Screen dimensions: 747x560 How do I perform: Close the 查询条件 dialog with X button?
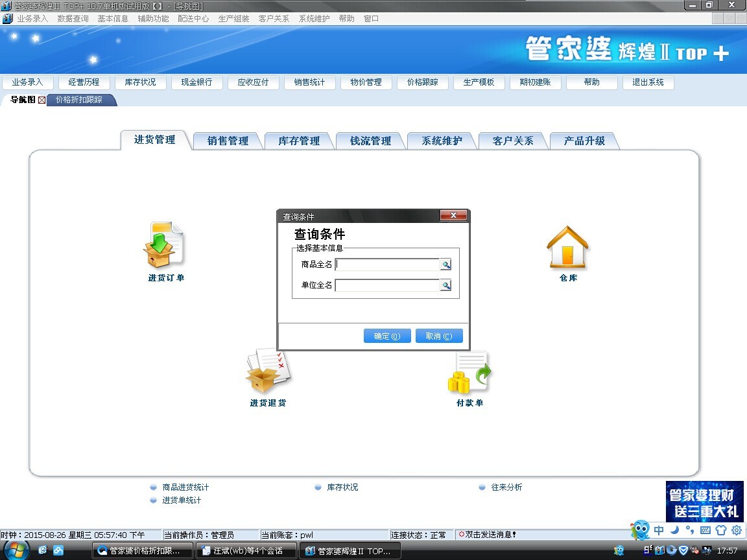(x=453, y=216)
